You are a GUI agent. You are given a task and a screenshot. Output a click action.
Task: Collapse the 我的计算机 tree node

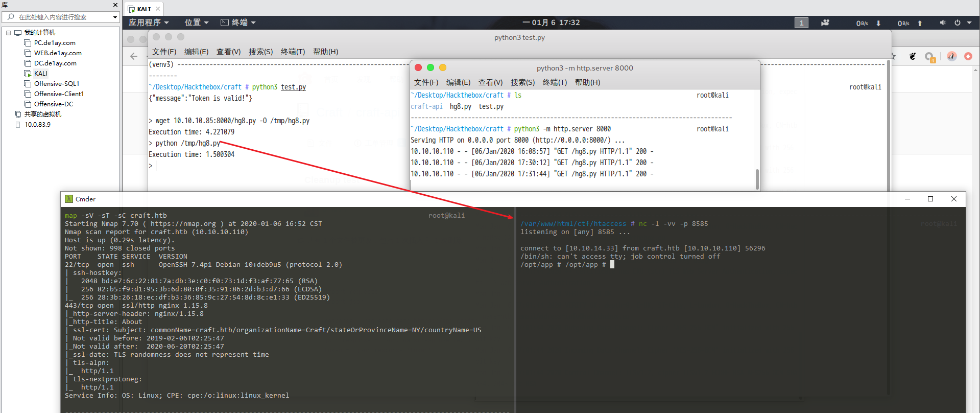click(8, 33)
